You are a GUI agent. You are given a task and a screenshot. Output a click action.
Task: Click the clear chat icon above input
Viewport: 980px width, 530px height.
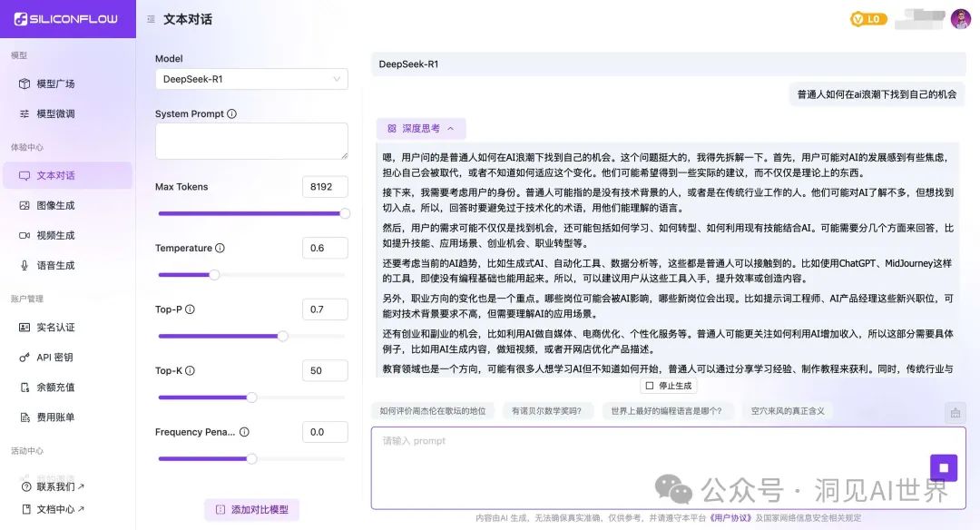(955, 412)
